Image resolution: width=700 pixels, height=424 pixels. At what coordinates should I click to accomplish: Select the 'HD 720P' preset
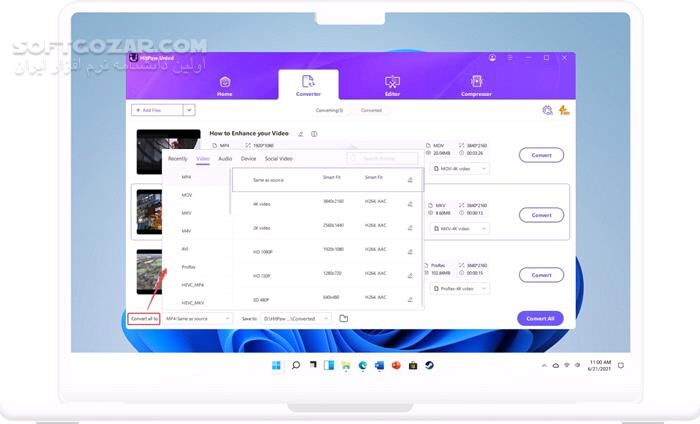327,276
